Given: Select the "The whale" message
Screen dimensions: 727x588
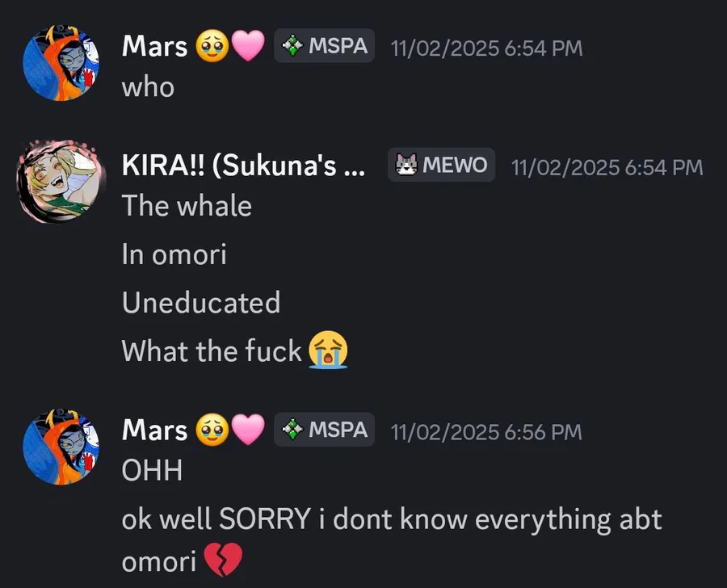Looking at the screenshot, I should click(x=187, y=206).
